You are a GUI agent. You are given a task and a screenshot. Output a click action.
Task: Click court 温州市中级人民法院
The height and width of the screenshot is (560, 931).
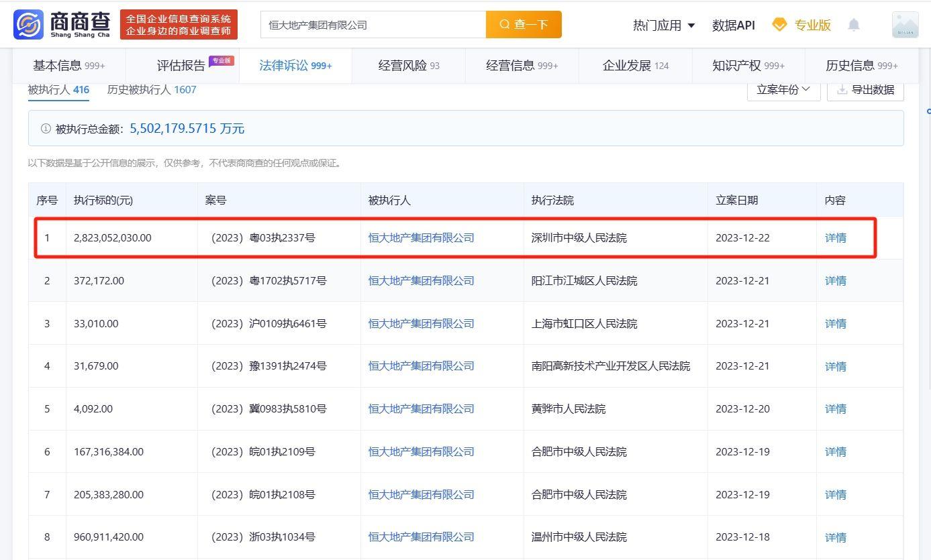579,537
